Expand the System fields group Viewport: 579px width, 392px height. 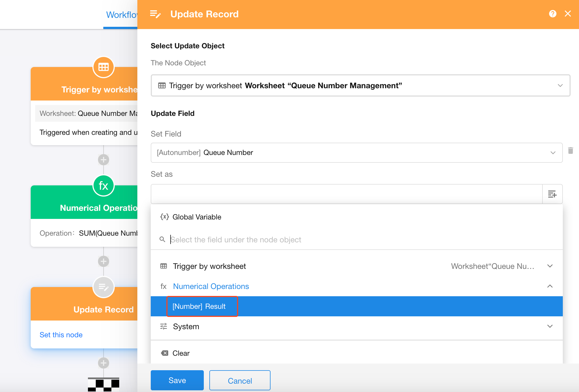[550, 326]
